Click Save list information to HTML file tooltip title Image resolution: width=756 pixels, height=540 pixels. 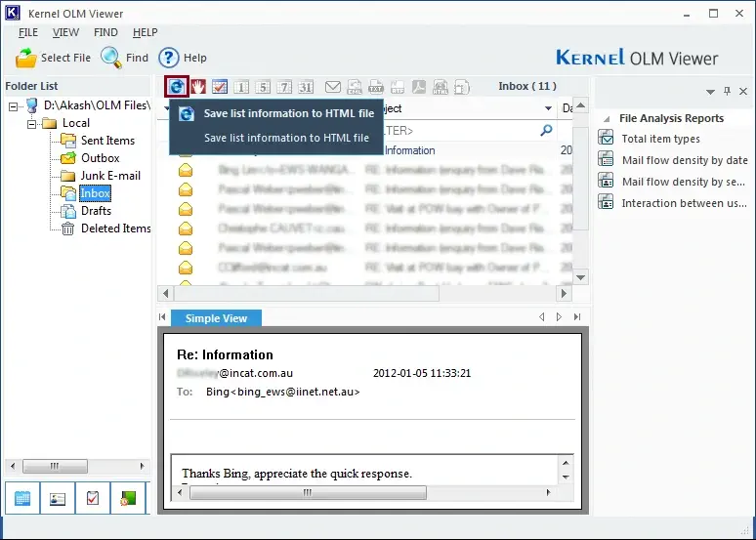(289, 113)
